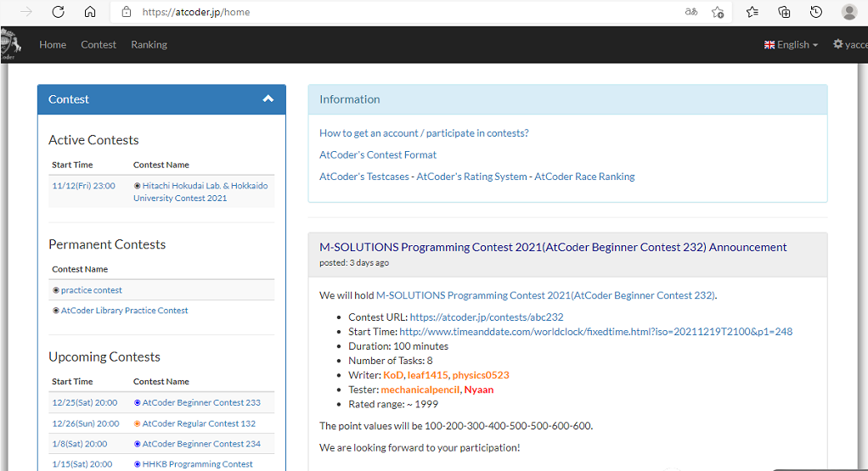Click the UK flag language icon

769,45
